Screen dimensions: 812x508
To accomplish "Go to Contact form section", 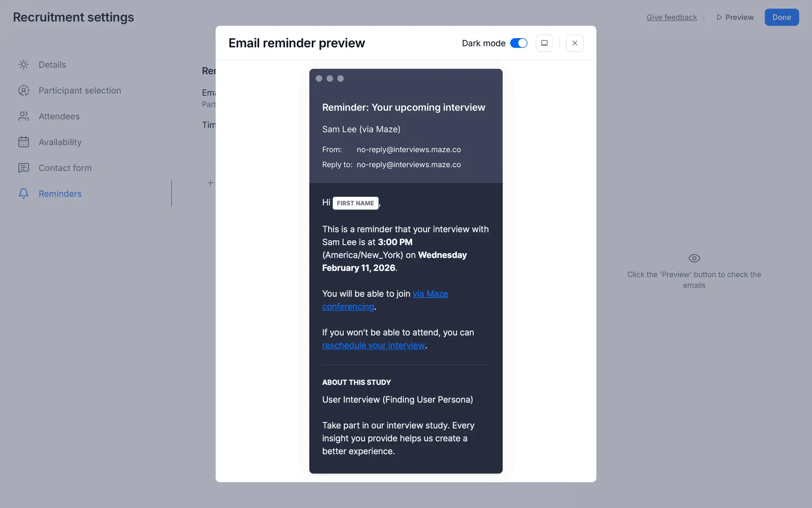I will pos(65,168).
